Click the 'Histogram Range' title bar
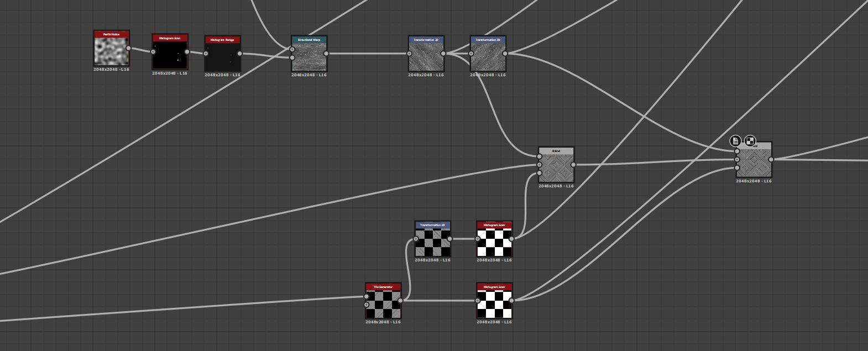 point(222,40)
